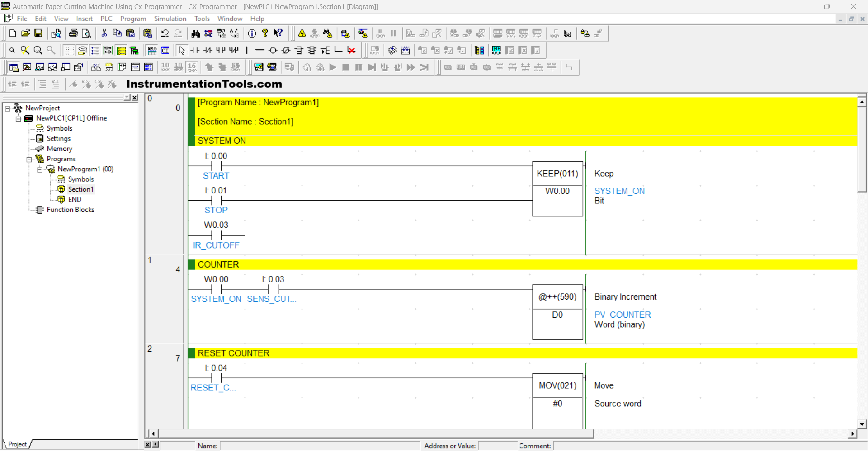Click the simulation run play icon
The height and width of the screenshot is (451, 868).
(333, 67)
